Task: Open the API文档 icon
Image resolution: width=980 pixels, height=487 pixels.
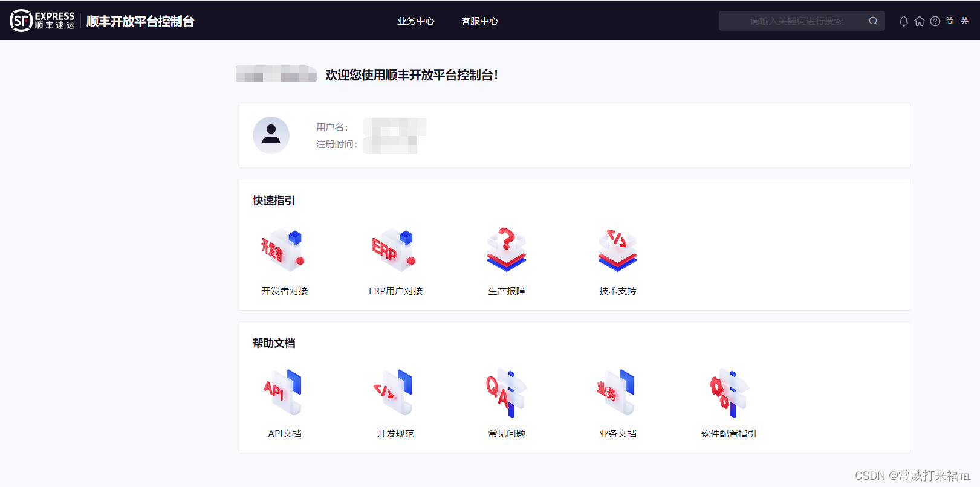Action: (x=283, y=392)
